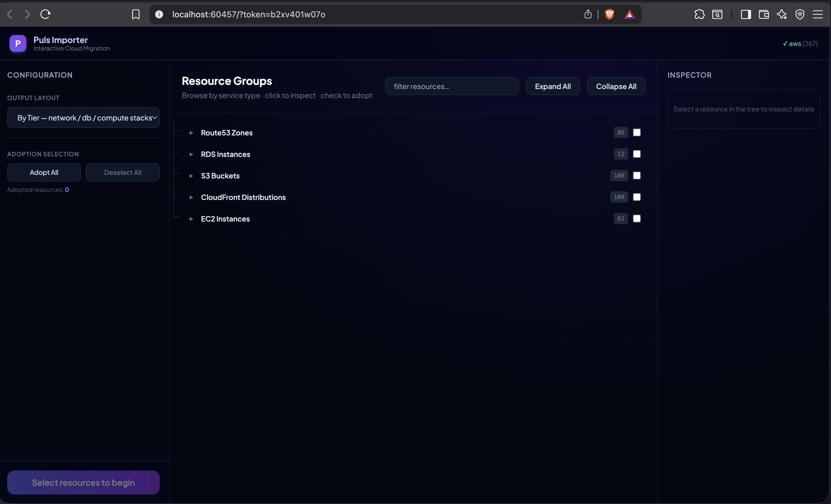Image resolution: width=831 pixels, height=504 pixels.
Task: Focus the filter resources input field
Action: tap(452, 86)
